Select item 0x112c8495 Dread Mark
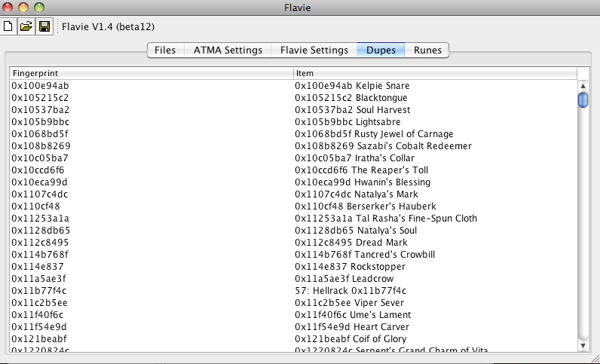The height and width of the screenshot is (364, 600). (351, 243)
